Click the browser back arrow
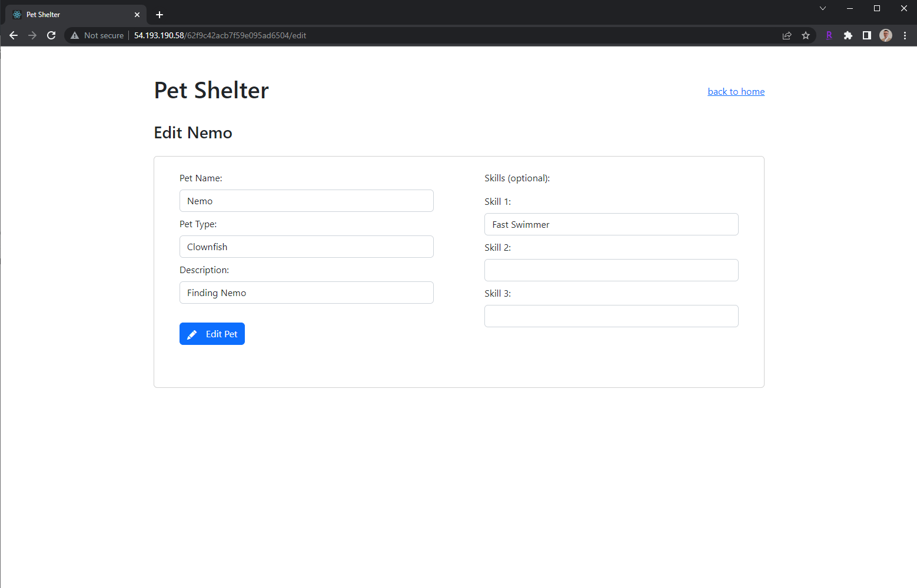Viewport: 917px width, 588px height. pyautogui.click(x=14, y=35)
